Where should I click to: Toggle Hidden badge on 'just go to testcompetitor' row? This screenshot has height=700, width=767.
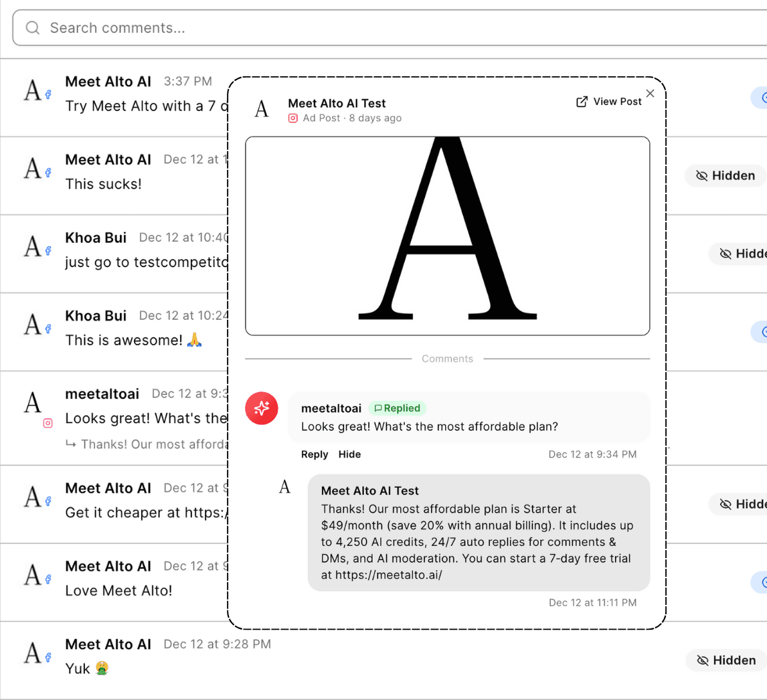738,254
